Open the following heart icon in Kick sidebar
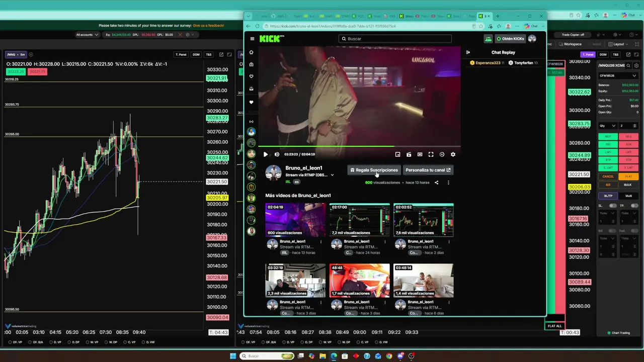Image resolution: width=644 pixels, height=362 pixels. point(252,76)
